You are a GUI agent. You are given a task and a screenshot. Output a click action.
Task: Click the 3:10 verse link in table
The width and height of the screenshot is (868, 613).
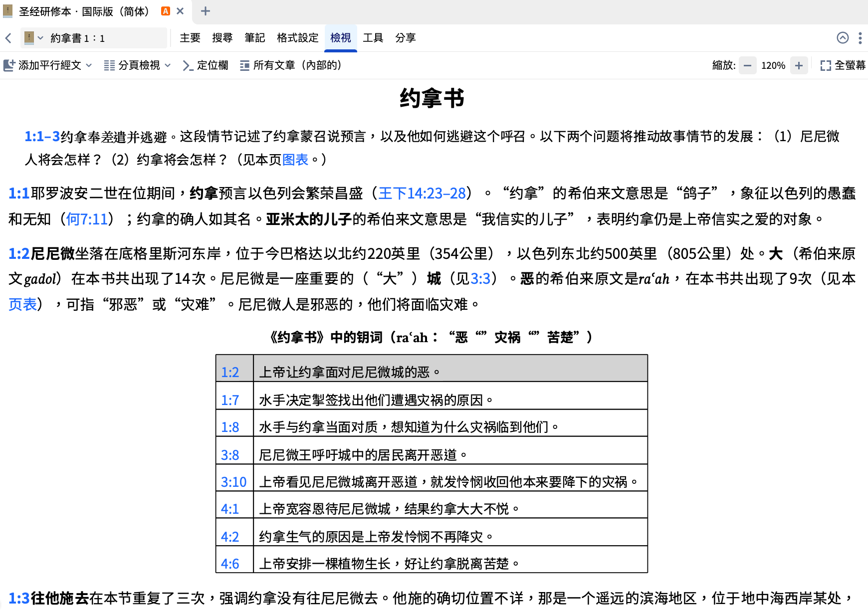[x=234, y=482]
